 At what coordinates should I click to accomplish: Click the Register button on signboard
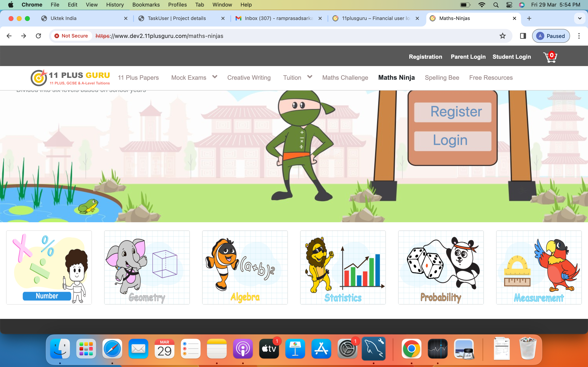tap(453, 112)
